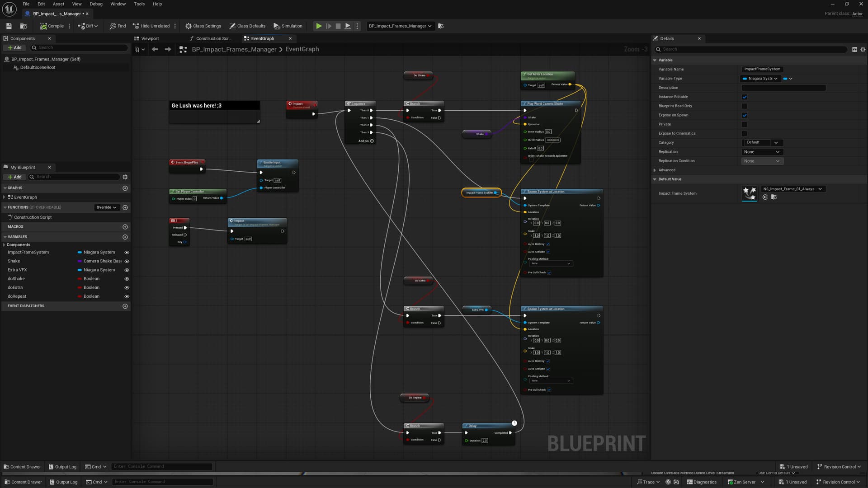Click the Compile button

(x=52, y=26)
